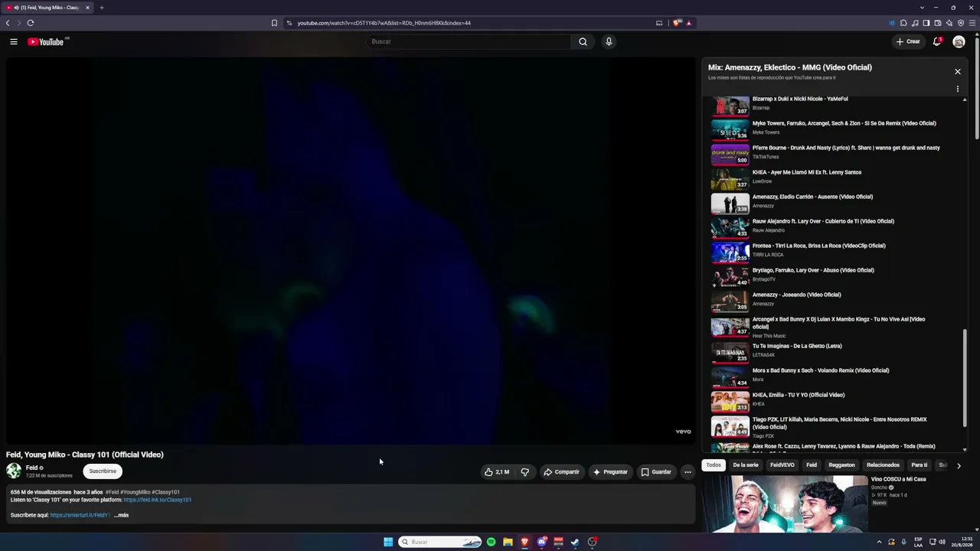Image resolution: width=980 pixels, height=551 pixels.
Task: Go to the YouTube home logo
Action: pyautogui.click(x=46, y=41)
